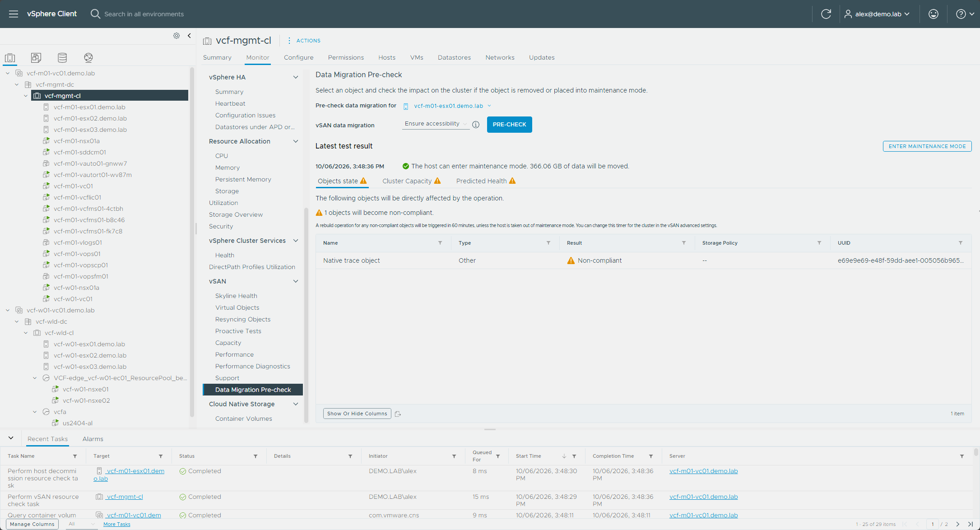The width and height of the screenshot is (980, 530).
Task: Switch to the Configure tab
Action: pos(298,57)
